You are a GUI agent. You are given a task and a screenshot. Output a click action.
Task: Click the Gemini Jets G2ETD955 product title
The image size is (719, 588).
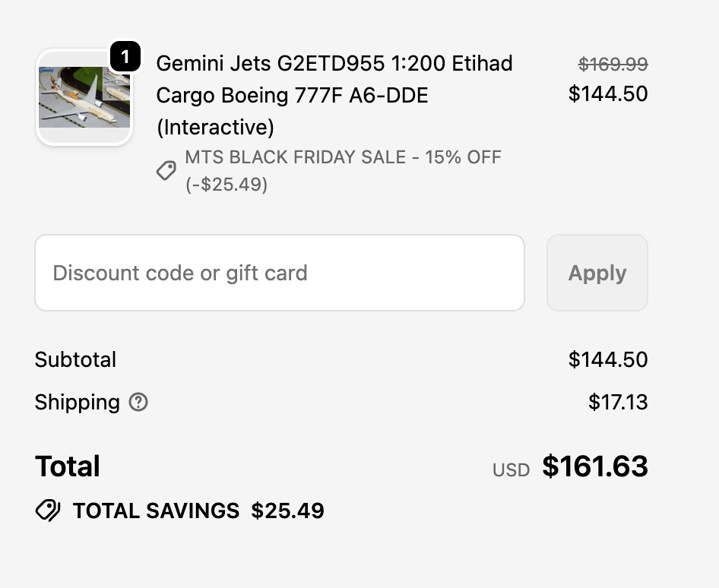pos(334,95)
